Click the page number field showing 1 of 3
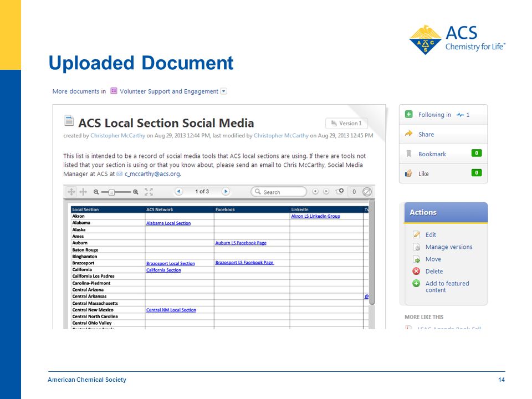The image size is (532, 399). point(202,191)
